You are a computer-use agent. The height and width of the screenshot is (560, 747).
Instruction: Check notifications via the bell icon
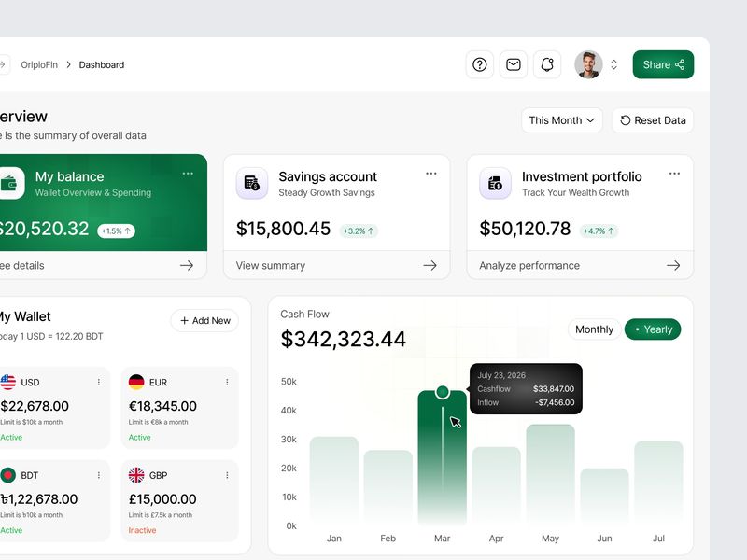click(546, 64)
